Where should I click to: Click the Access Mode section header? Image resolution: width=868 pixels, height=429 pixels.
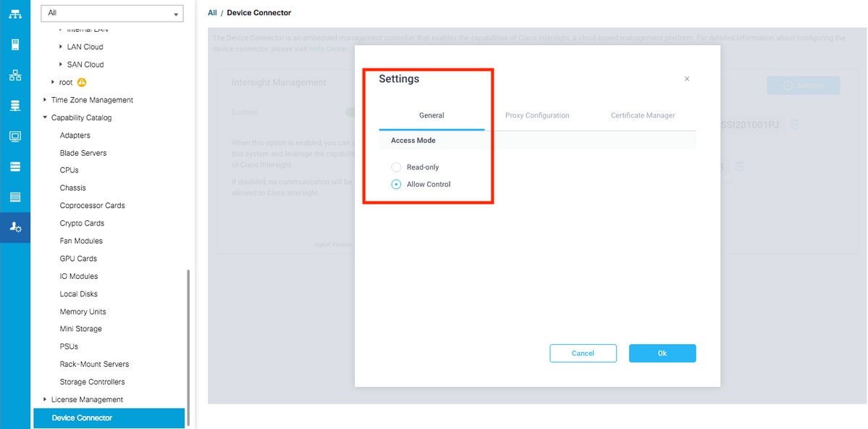[537, 141]
